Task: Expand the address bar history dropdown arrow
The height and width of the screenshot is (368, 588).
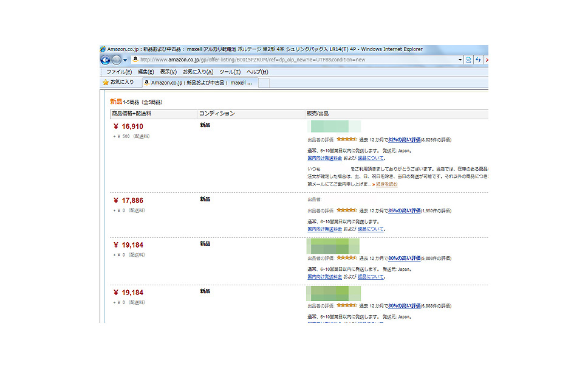Action: [x=460, y=60]
